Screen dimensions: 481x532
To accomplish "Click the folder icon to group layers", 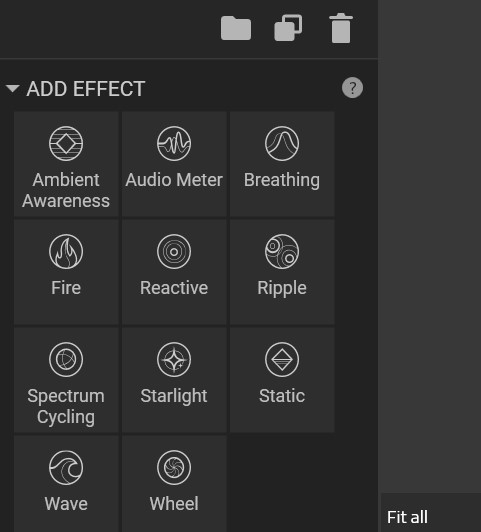I will (x=236, y=28).
